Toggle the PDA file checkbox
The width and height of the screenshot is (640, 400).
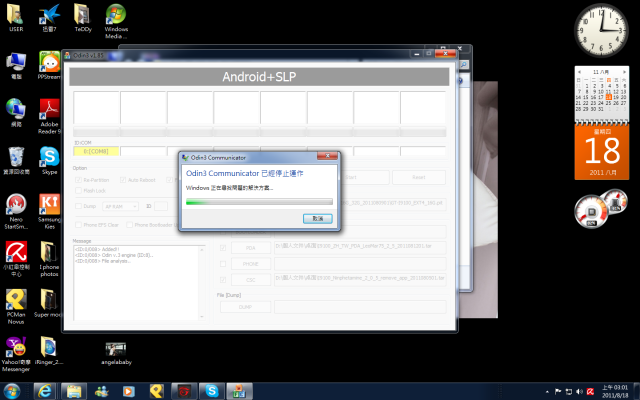[223, 248]
